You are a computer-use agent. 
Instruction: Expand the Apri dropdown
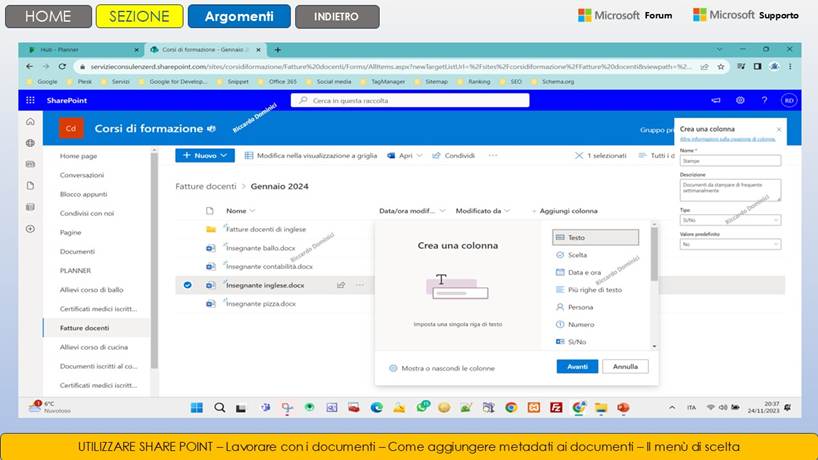[419, 155]
